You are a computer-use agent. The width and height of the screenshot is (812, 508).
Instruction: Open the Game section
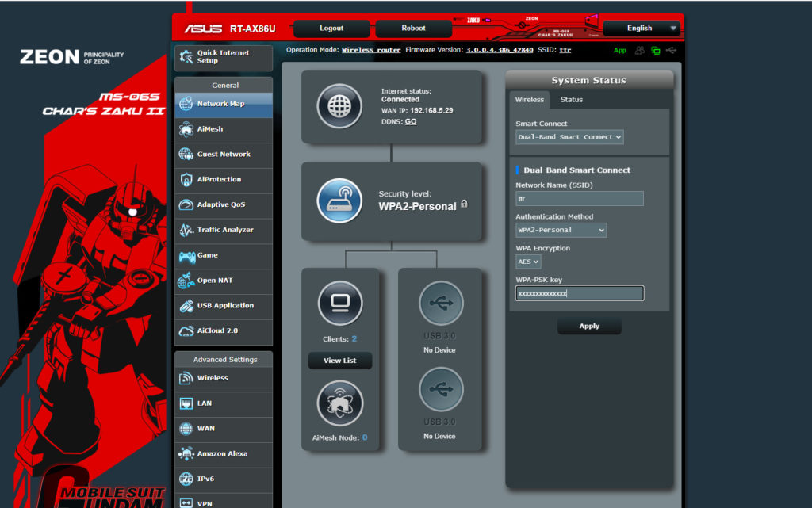tap(223, 255)
